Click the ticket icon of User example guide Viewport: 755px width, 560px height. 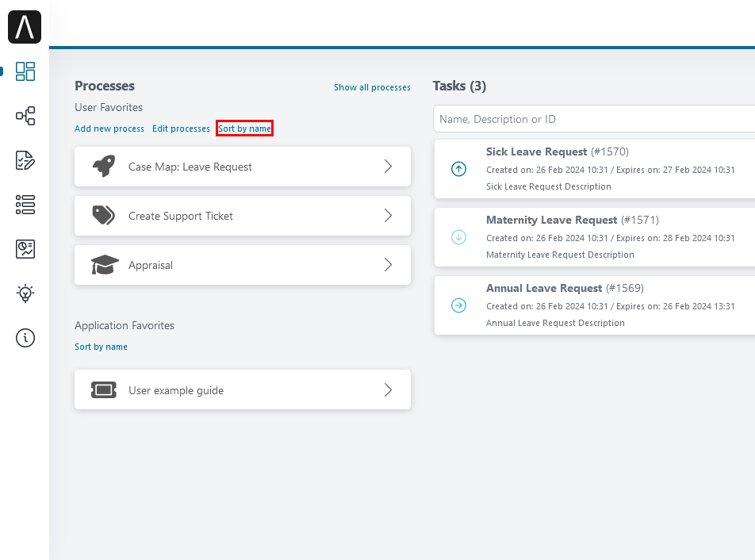(104, 389)
